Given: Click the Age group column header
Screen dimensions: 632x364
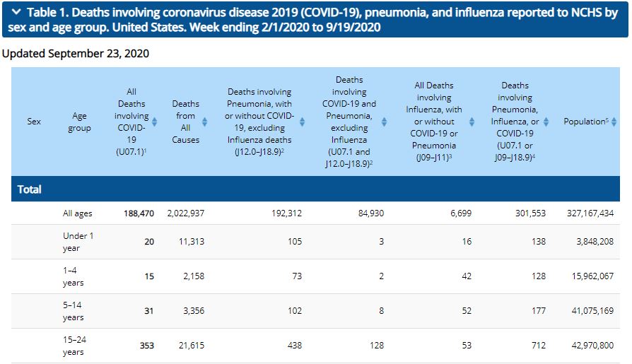Looking at the screenshot, I should point(79,122).
